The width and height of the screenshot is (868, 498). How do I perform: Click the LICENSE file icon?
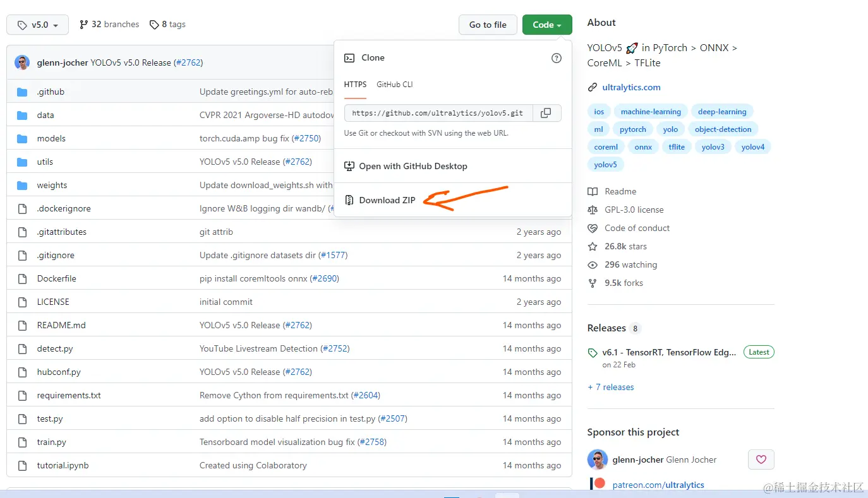[x=22, y=302]
